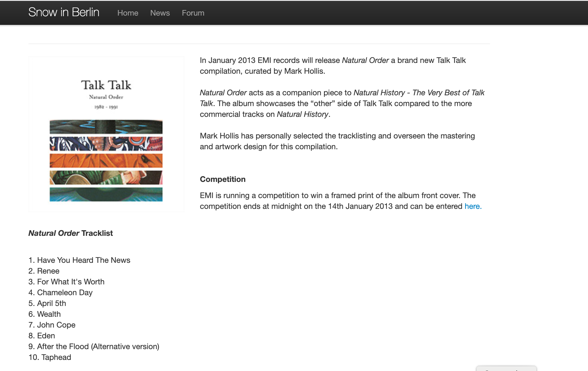Screen dimensions: 588x371
Task: Open the Forum page
Action: click(193, 13)
